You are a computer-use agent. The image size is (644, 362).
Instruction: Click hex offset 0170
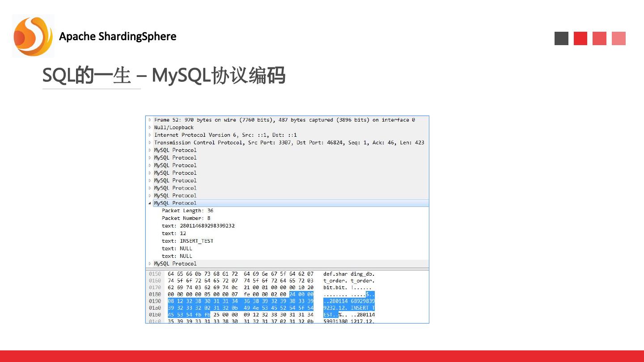pos(155,287)
